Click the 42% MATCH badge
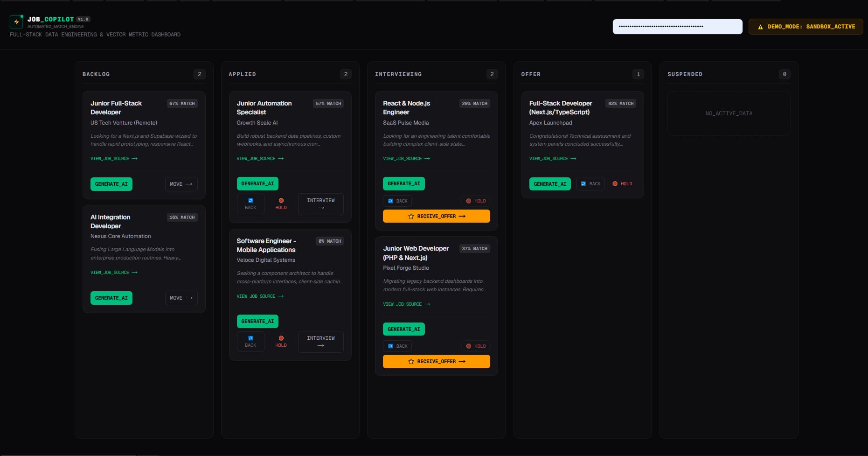Screen dimensions: 868x456 tap(621, 104)
